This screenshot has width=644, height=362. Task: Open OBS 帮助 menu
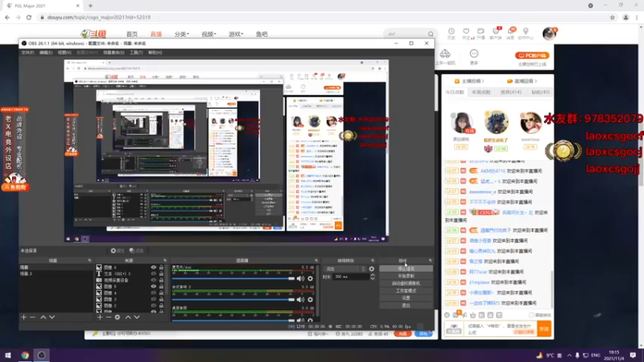pyautogui.click(x=155, y=52)
